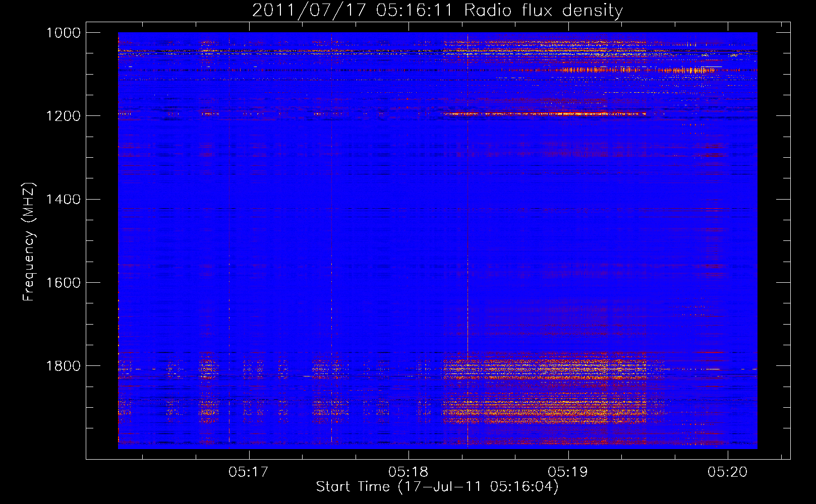Image resolution: width=816 pixels, height=504 pixels.
Task: Click the 05:18 time tick label
Action: 409,472
